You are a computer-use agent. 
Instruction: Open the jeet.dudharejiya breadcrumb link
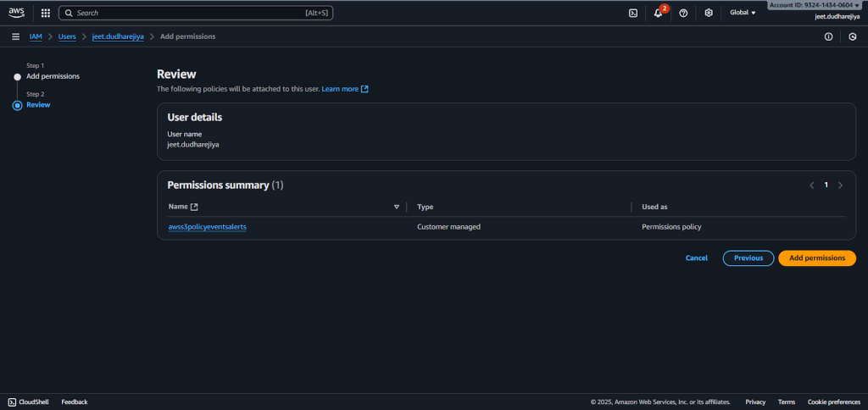pos(118,36)
